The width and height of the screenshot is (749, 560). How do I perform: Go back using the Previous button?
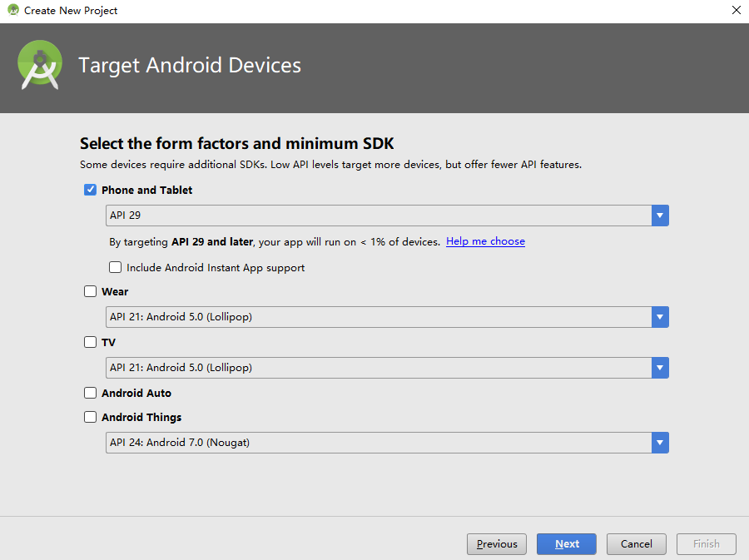click(x=496, y=543)
